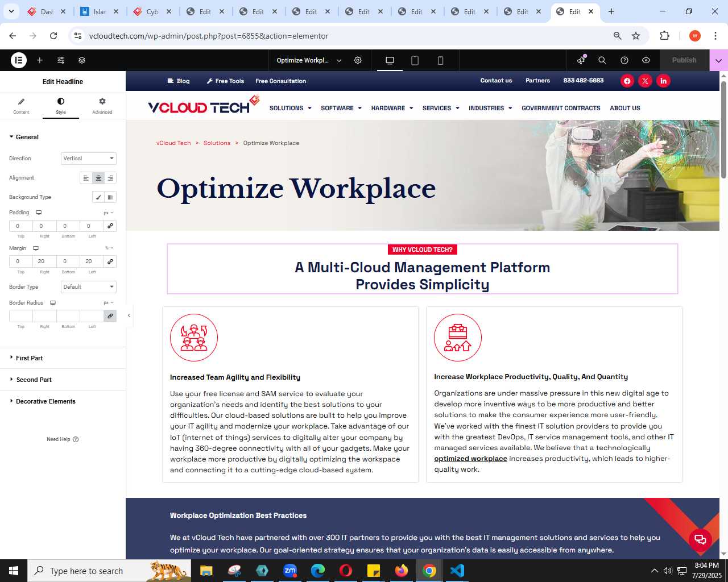
Task: Open Border Radius responsive device icon
Action: (53, 303)
